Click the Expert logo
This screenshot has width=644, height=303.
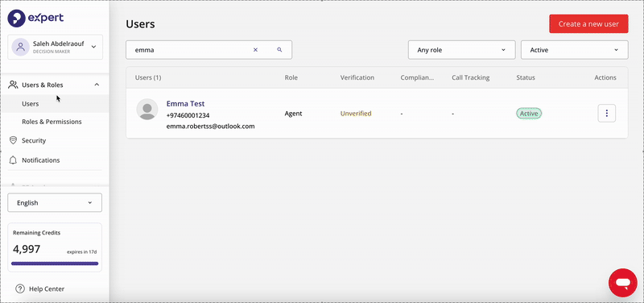35,18
